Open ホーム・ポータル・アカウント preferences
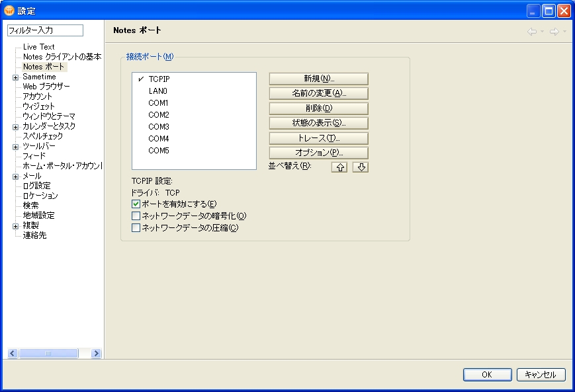The image size is (575, 392). point(62,166)
